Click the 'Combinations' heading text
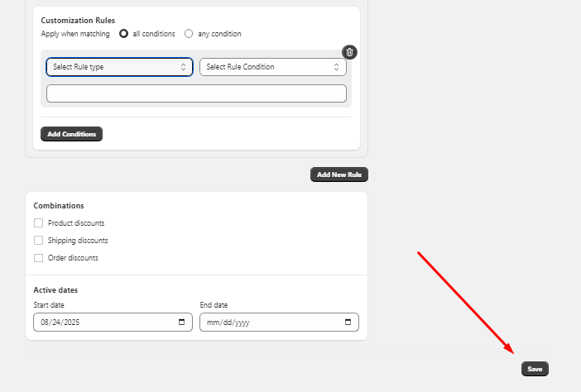The width and height of the screenshot is (581, 392). [59, 205]
